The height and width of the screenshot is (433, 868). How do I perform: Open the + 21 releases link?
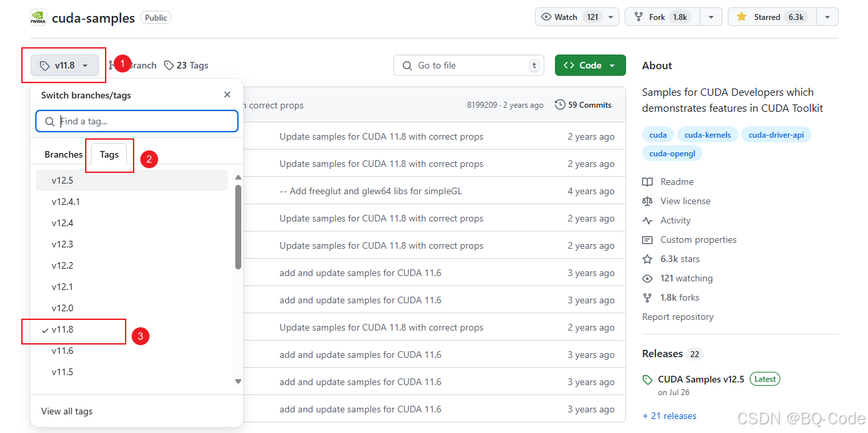(x=669, y=416)
